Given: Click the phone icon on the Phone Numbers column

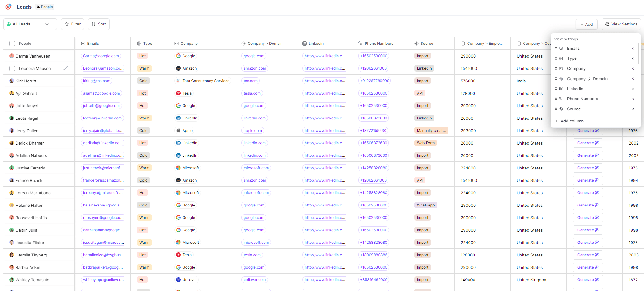Looking at the screenshot, I should [x=360, y=43].
